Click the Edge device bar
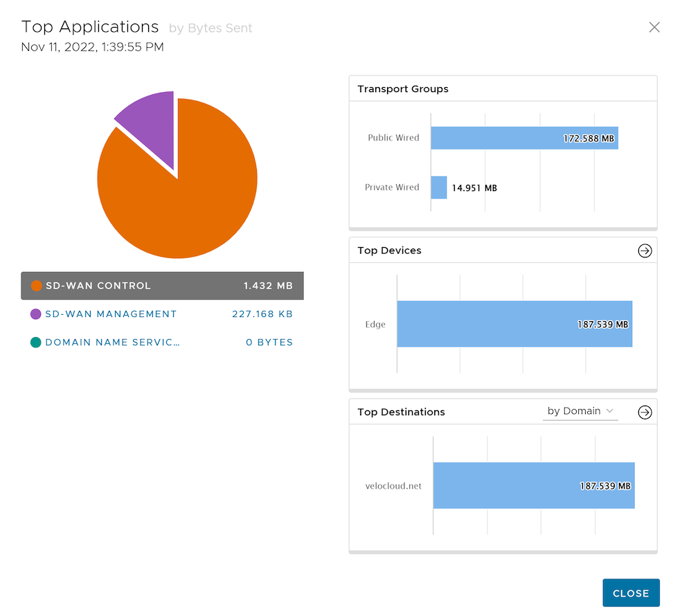The width and height of the screenshot is (673, 616). 514,324
